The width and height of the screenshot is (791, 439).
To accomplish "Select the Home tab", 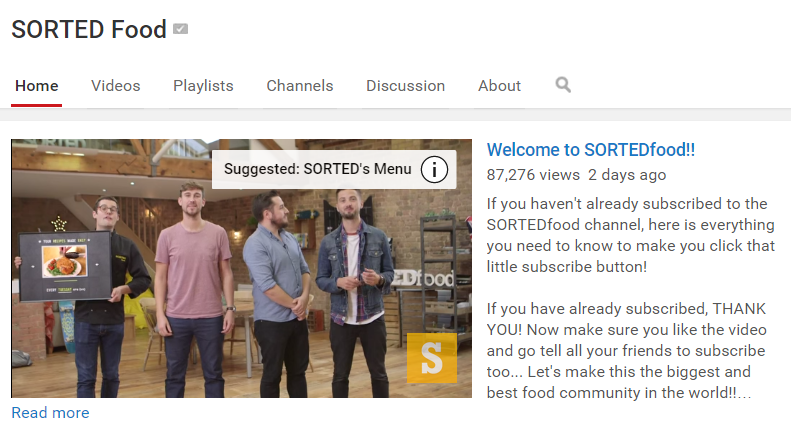I will pos(36,86).
